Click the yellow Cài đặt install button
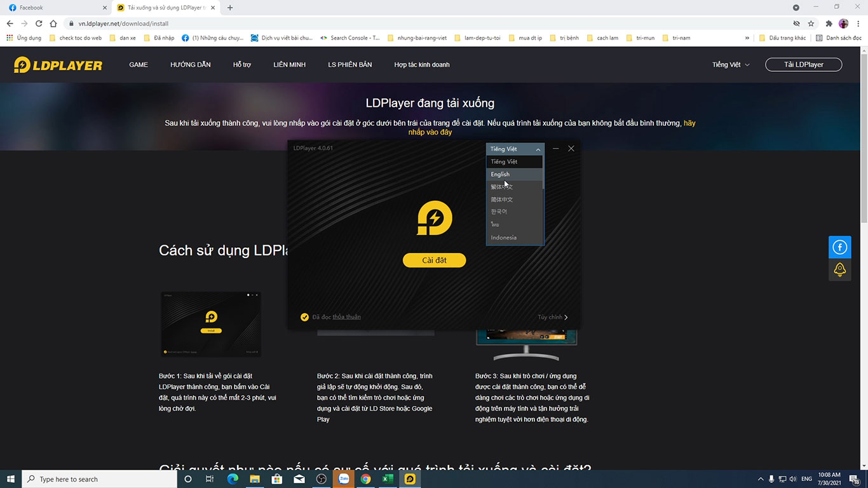Screen dimensions: 868x488 point(434,261)
